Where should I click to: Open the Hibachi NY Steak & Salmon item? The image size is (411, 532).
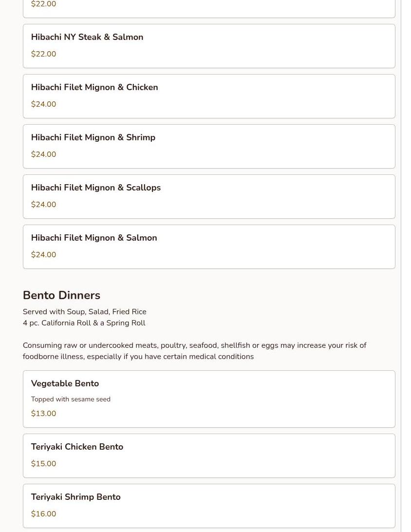(209, 46)
